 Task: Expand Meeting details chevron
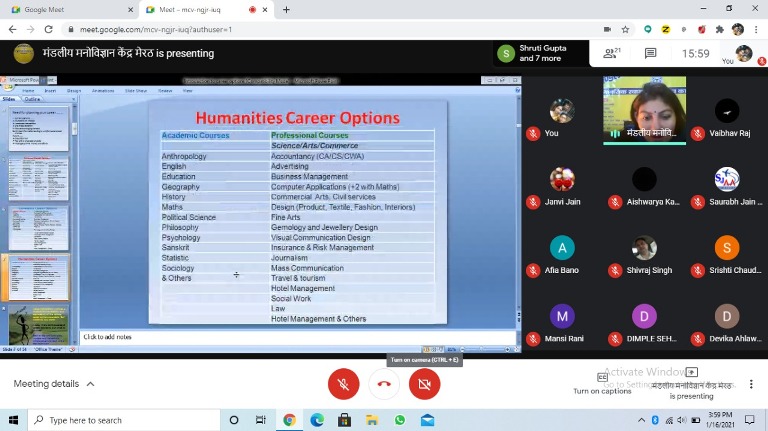point(90,384)
